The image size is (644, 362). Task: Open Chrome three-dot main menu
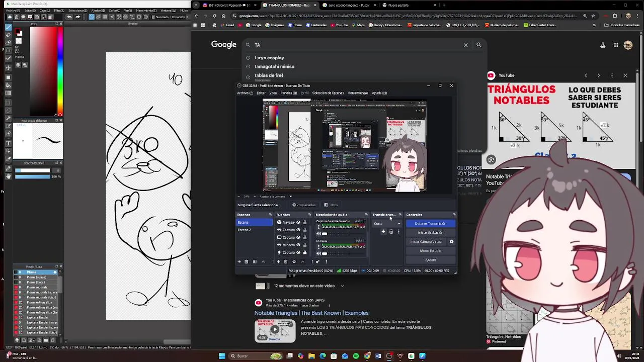[x=636, y=16]
